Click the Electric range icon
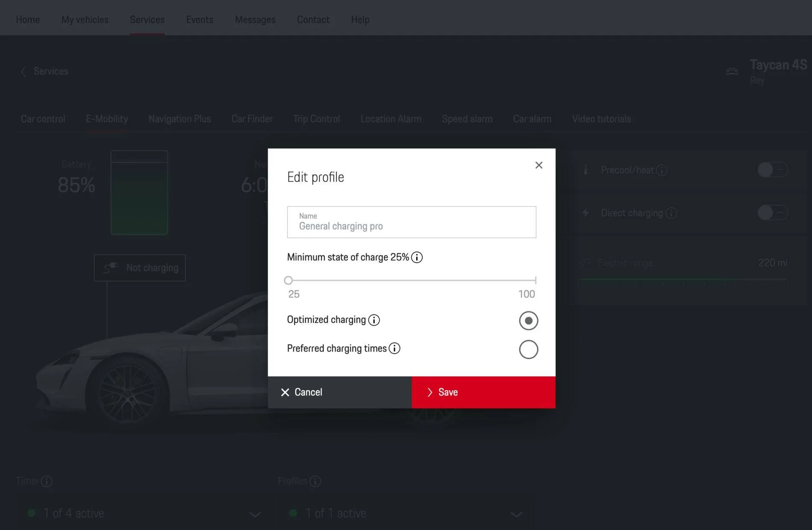Viewport: 812px width, 530px height. (x=586, y=263)
